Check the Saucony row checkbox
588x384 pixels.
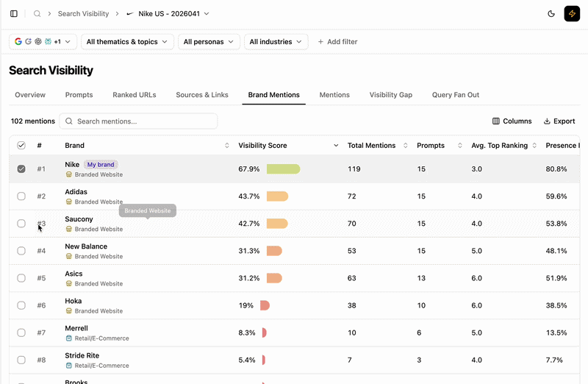pos(21,224)
